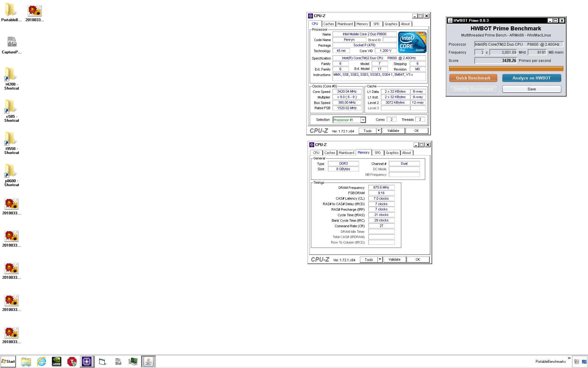Click CPU-Z title icon in top window
588x368 pixels.
[311, 16]
